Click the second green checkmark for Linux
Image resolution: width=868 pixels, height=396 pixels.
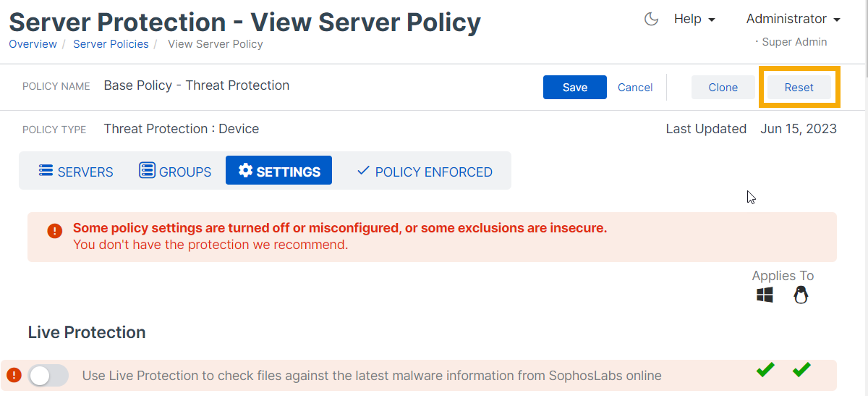801,370
